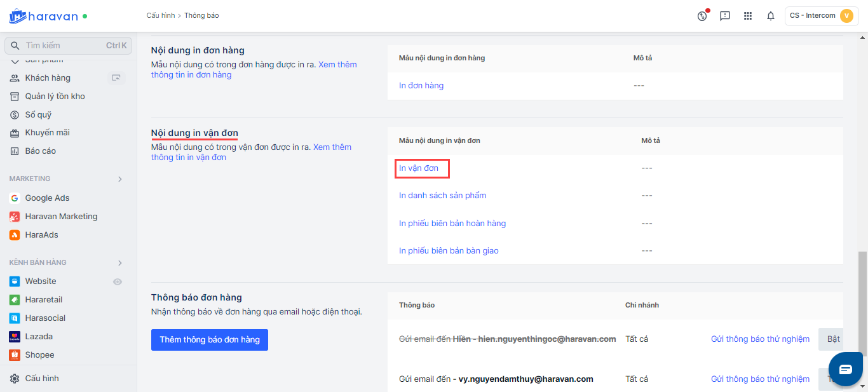Open the Intercom chat bubble
Viewport: 868px width, 392px height.
(845, 370)
